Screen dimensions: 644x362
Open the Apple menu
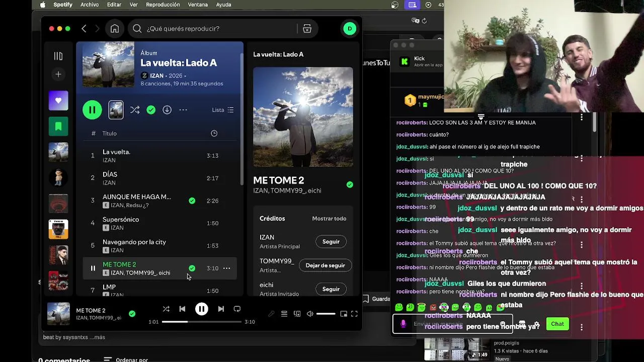coord(43,5)
